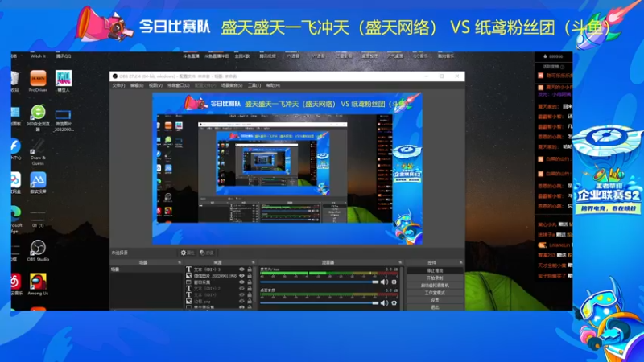Image resolution: width=644 pixels, height=362 pixels.
Task: Select the 窗口采集 source row
Action: pos(219,282)
